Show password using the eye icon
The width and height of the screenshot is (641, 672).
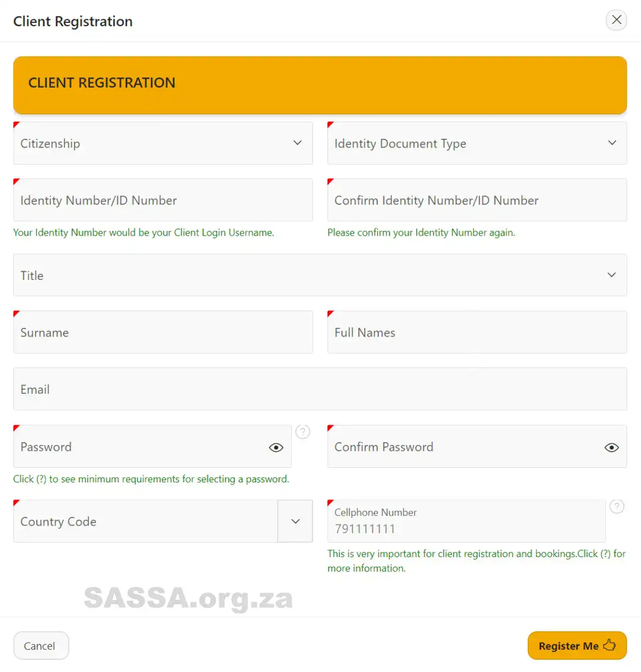(x=276, y=448)
